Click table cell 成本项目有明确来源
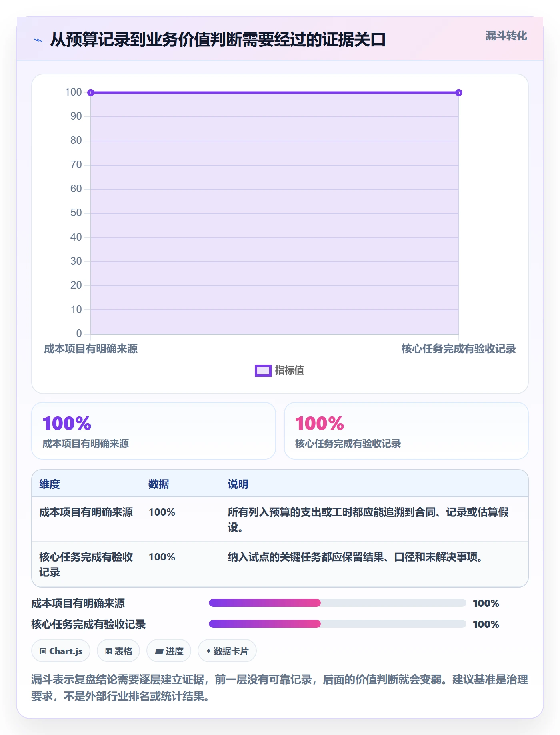The height and width of the screenshot is (735, 560). 86,512
